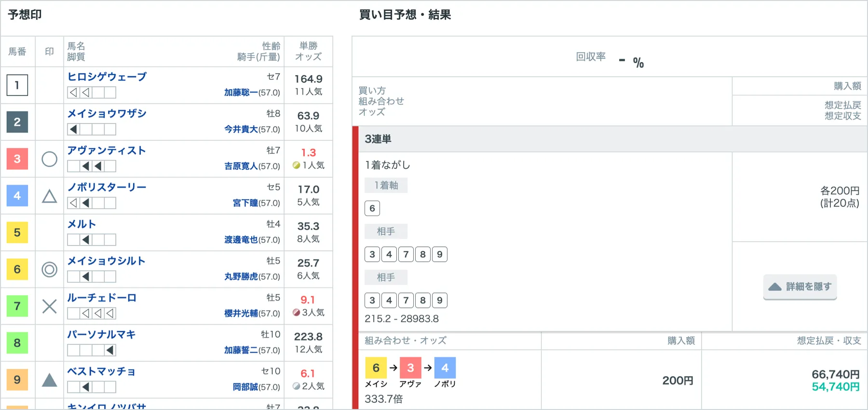Click the empty mark cell for メイショウワザシ

[x=49, y=122]
